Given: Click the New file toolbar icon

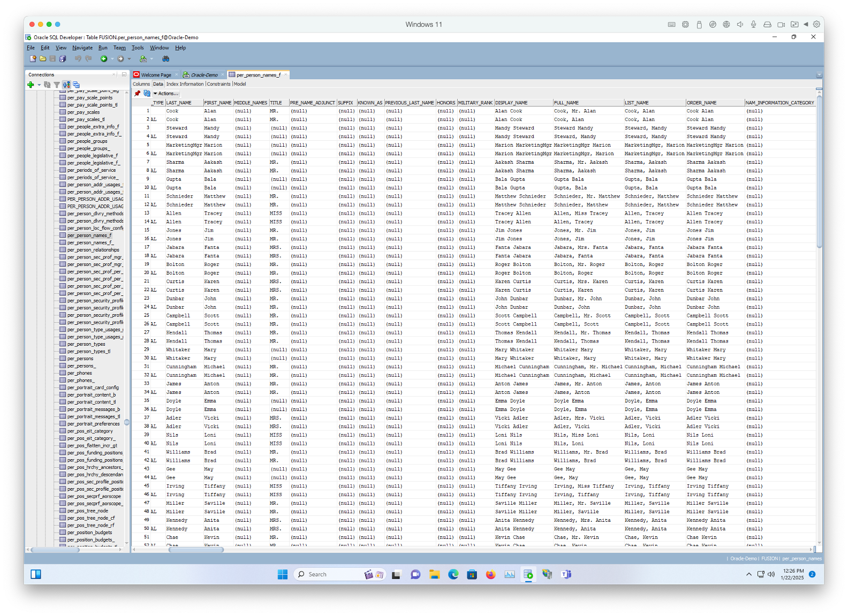Looking at the screenshot, I should 33,59.
